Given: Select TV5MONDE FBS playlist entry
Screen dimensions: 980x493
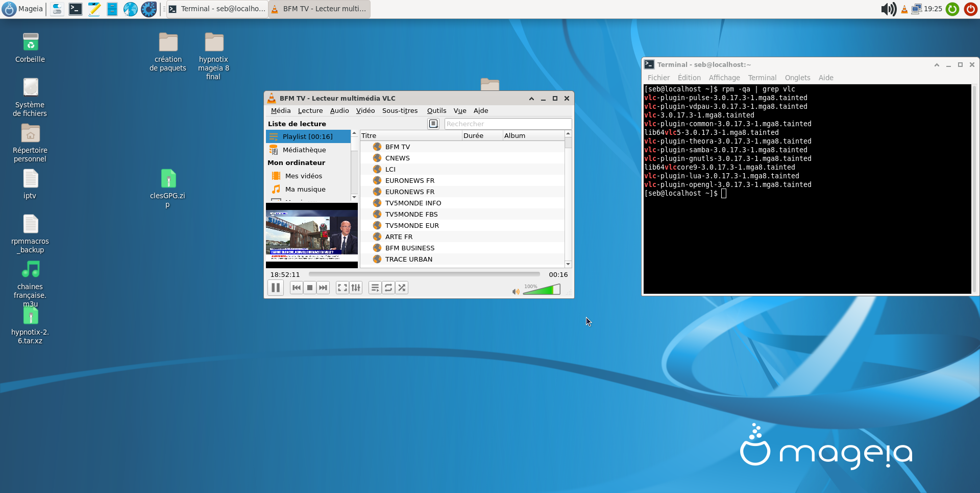Looking at the screenshot, I should click(x=462, y=214).
